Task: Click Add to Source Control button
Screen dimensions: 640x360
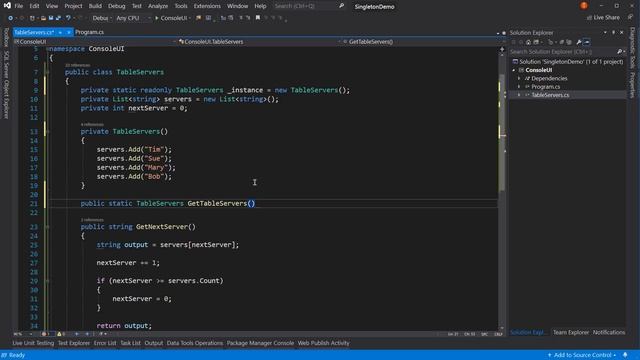Action: [582, 355]
